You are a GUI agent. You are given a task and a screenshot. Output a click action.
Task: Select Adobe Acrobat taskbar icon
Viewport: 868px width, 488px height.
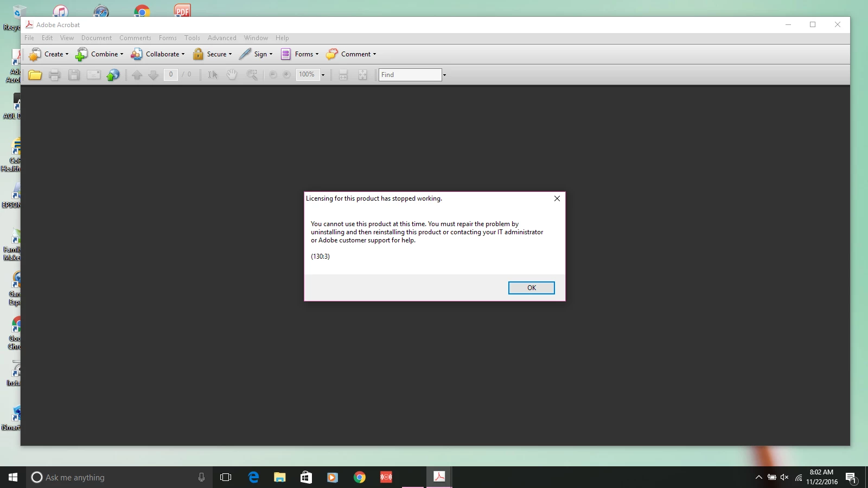coord(439,477)
